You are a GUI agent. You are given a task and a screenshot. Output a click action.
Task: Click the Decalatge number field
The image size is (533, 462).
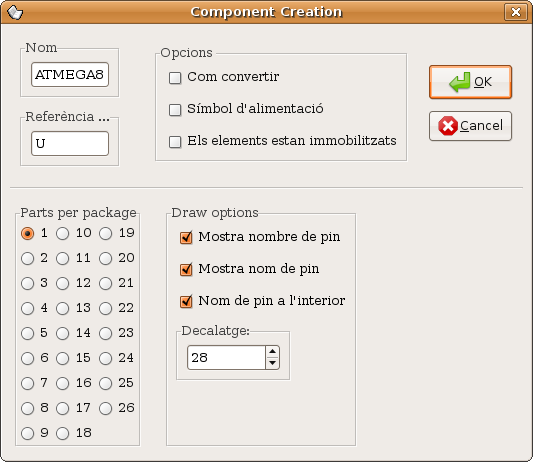pyautogui.click(x=226, y=357)
